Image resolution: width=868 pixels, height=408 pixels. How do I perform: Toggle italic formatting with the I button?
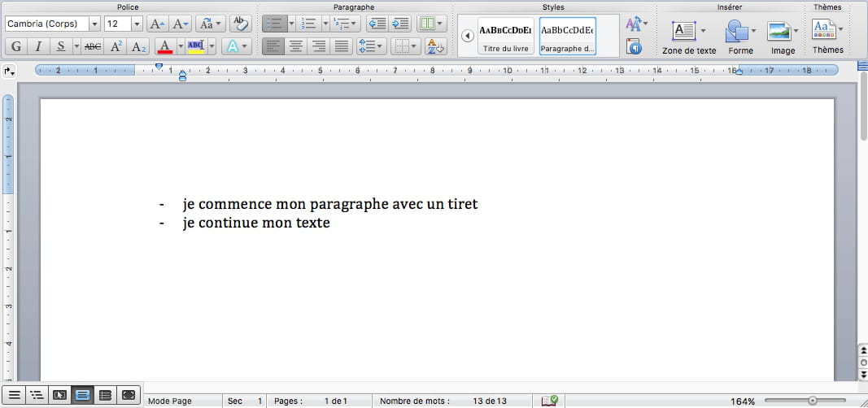coord(38,46)
